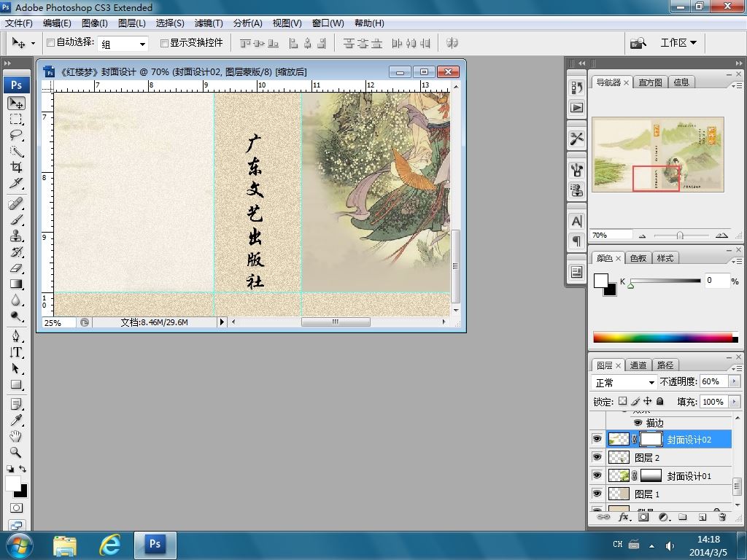Image resolution: width=747 pixels, height=560 pixels.
Task: Select the History Brush tool
Action: 17,252
